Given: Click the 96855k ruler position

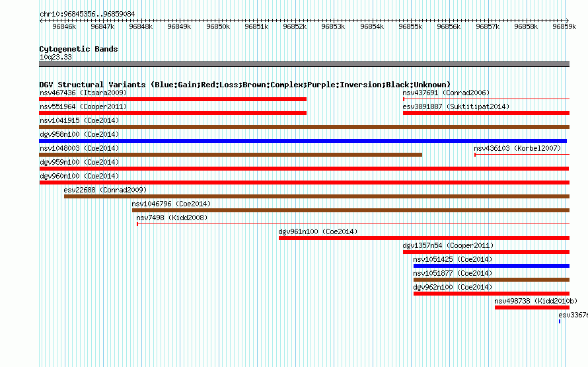Looking at the screenshot, I should tap(411, 26).
